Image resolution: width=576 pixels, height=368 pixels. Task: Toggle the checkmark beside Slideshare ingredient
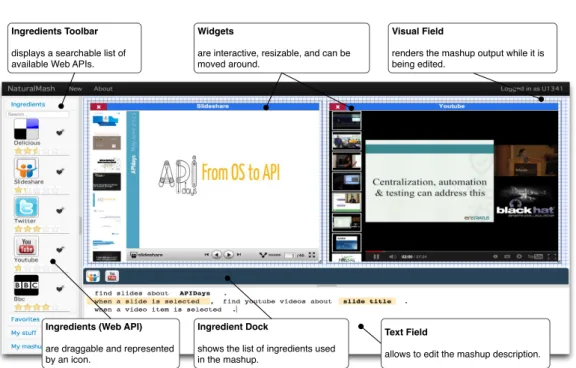coord(60,171)
